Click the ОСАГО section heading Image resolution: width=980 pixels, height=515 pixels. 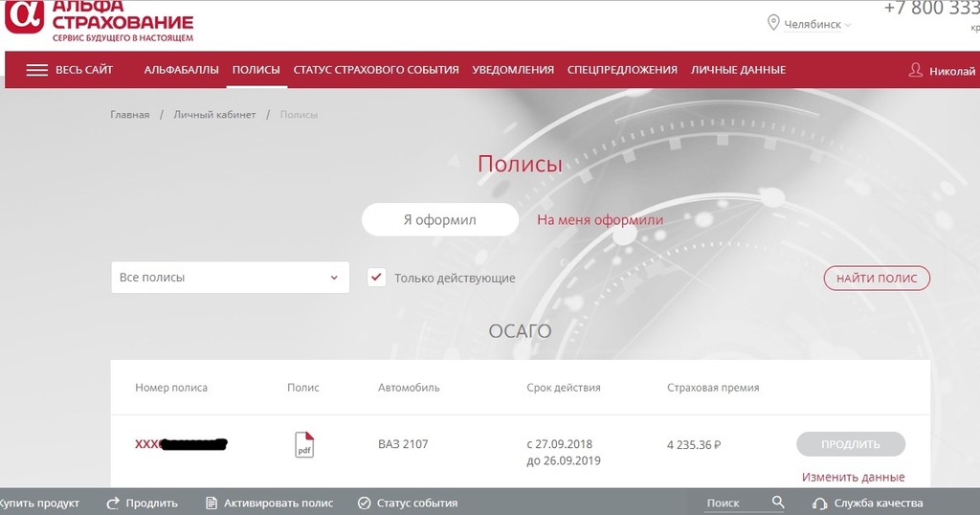520,330
